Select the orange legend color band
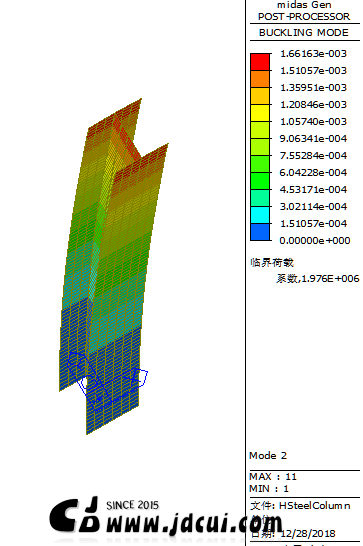Image resolution: width=363 pixels, height=546 pixels. [x=260, y=79]
